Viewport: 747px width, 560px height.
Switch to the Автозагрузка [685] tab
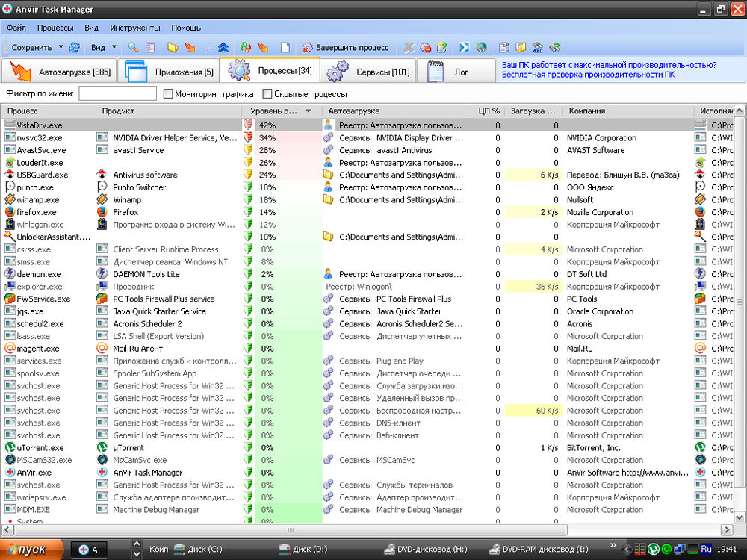click(x=60, y=72)
